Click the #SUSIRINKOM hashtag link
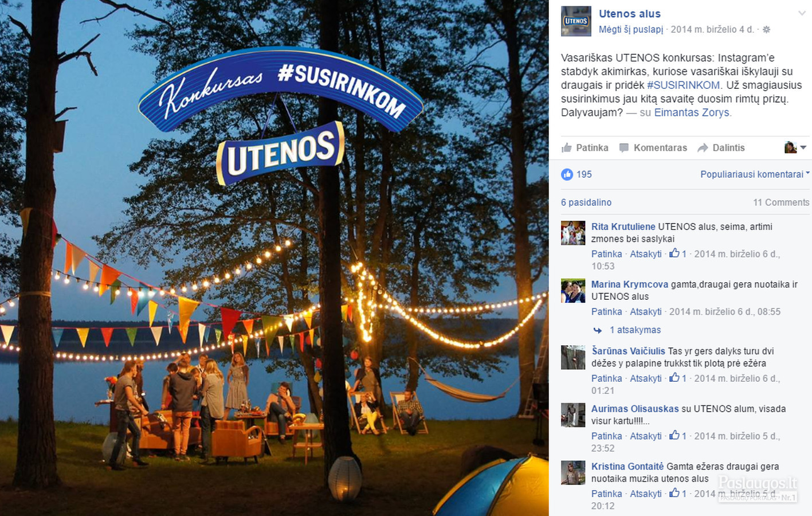The height and width of the screenshot is (516, 812). 683,85
